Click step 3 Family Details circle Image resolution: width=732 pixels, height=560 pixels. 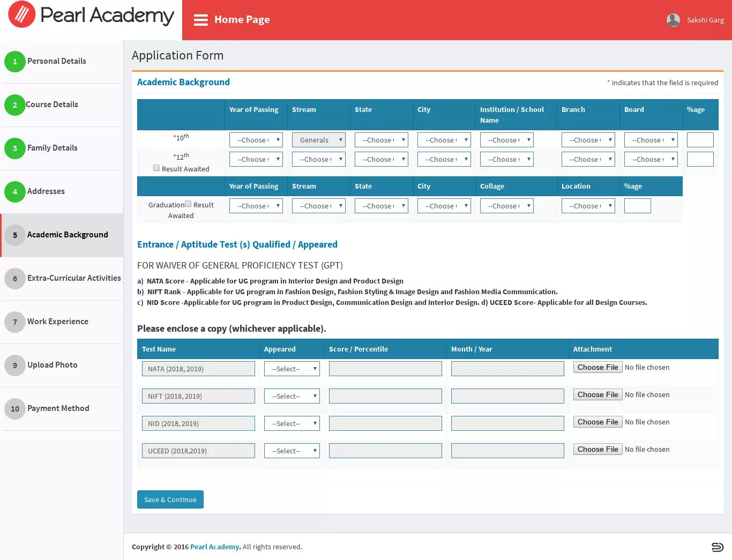pos(15,148)
